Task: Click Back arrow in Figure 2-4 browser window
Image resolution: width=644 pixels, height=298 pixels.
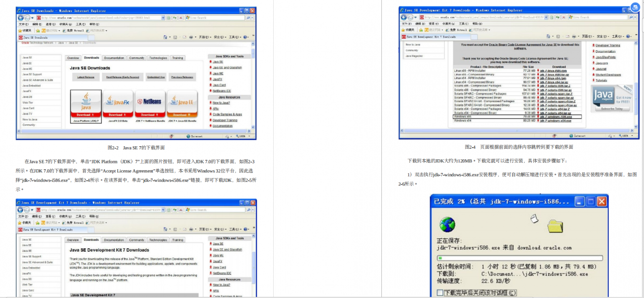Action: point(404,17)
